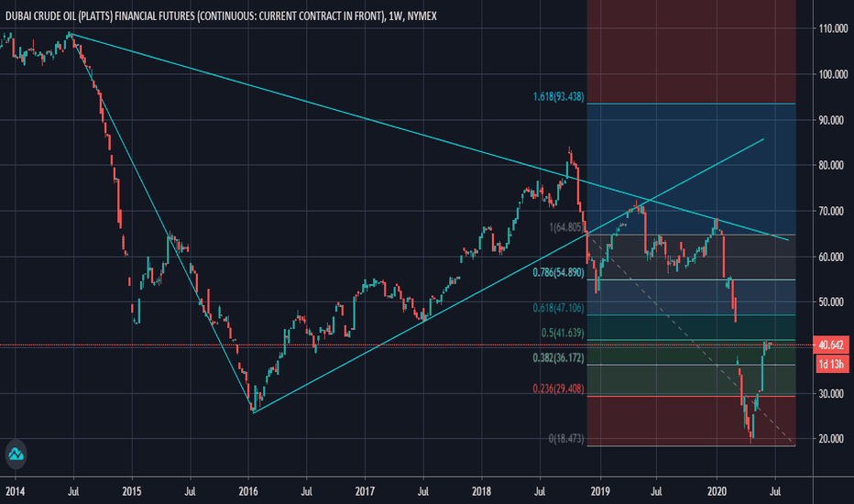Viewport: 854px width, 504px height.
Task: Click the 60.000 price axis label
Action: tap(833, 257)
